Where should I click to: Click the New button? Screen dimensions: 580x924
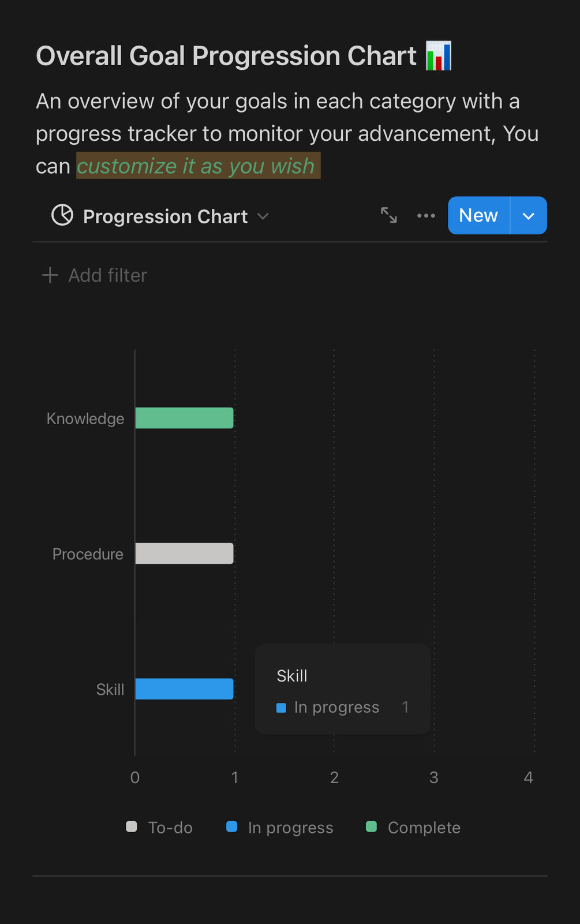pyautogui.click(x=478, y=215)
